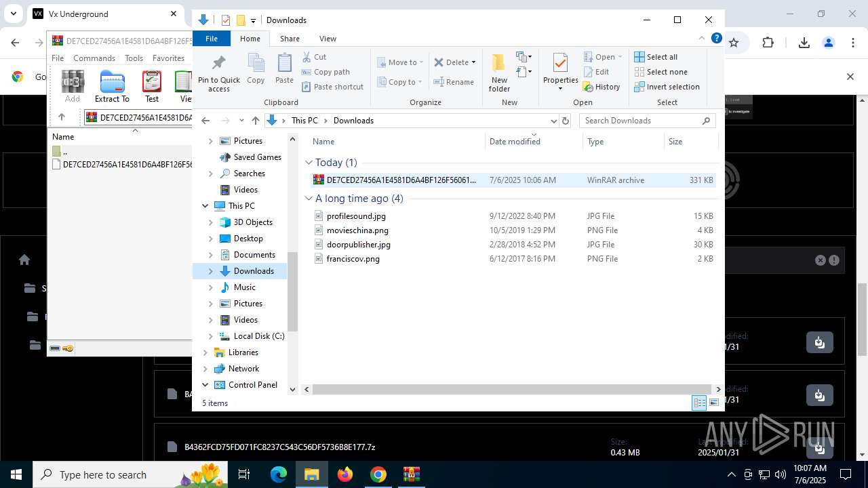Screen dimensions: 868x488
Task: Go up one folder level in Explorer
Action: tap(255, 121)
